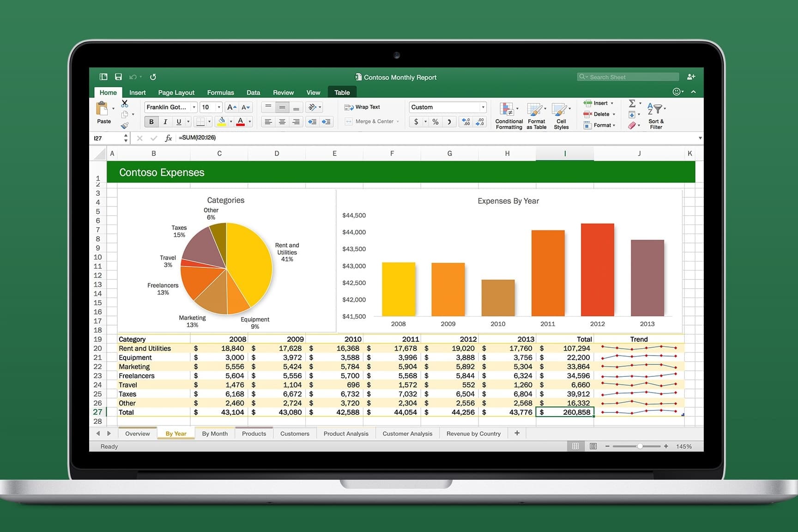This screenshot has width=798, height=532.
Task: Click the AutoSum sigma icon
Action: (632, 103)
